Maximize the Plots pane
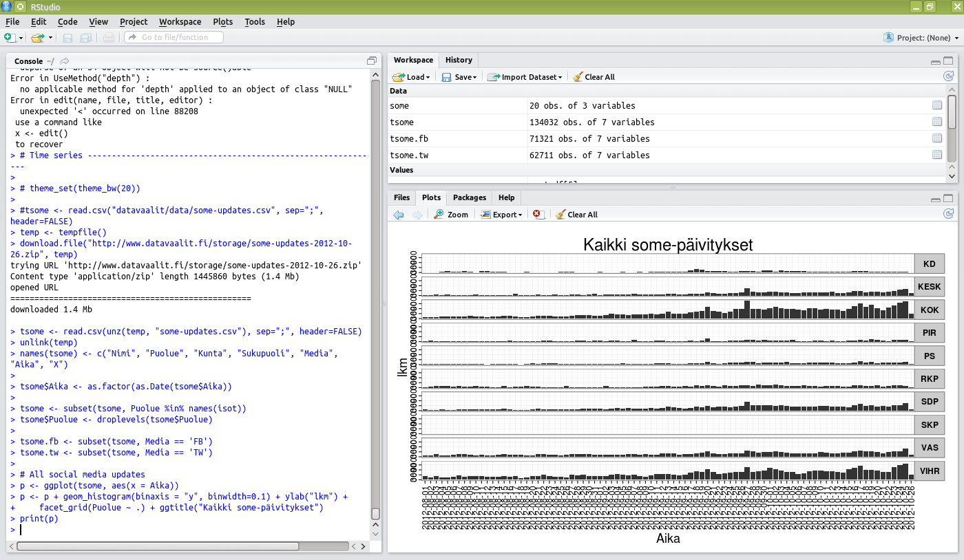The height and width of the screenshot is (560, 964). click(948, 198)
